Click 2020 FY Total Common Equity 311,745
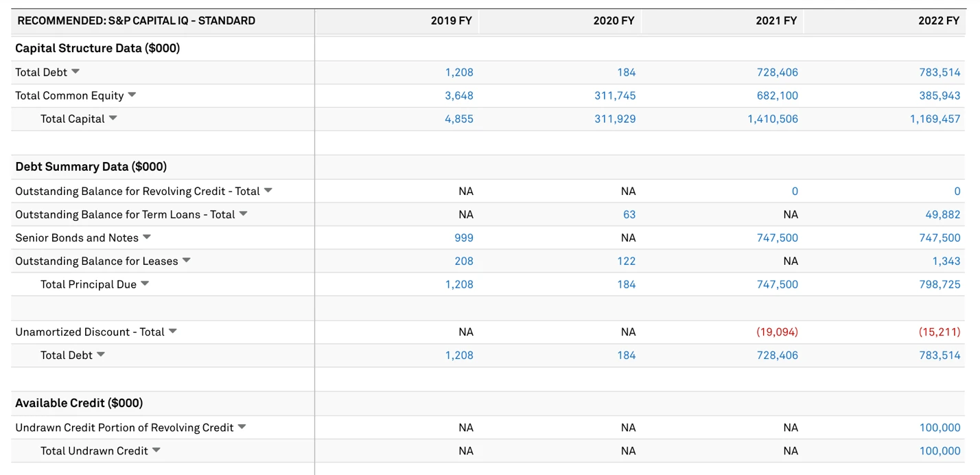Screen dimensions: 980x475 coord(615,95)
